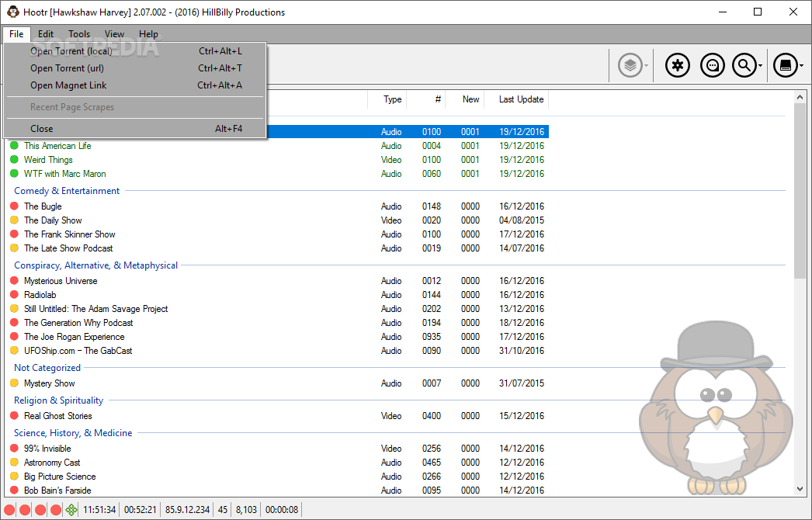Click the red dot beside The Frank Skinner Show
812x520 pixels.
pos(14,234)
